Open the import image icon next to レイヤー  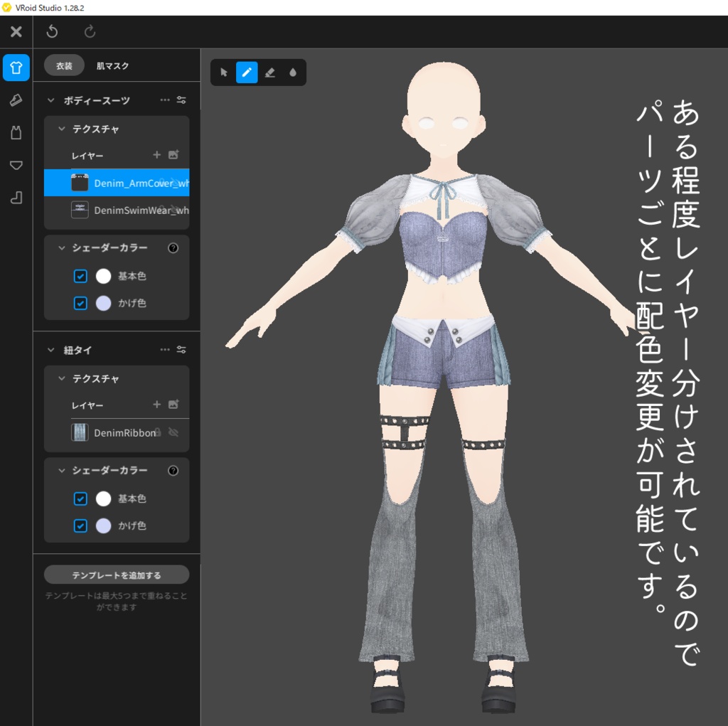175,155
